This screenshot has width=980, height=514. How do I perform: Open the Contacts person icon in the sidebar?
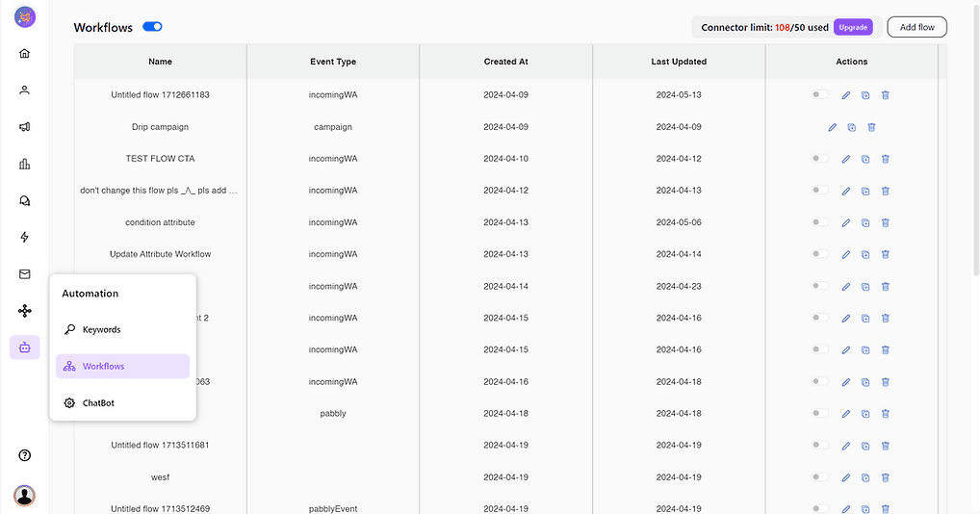click(x=24, y=90)
